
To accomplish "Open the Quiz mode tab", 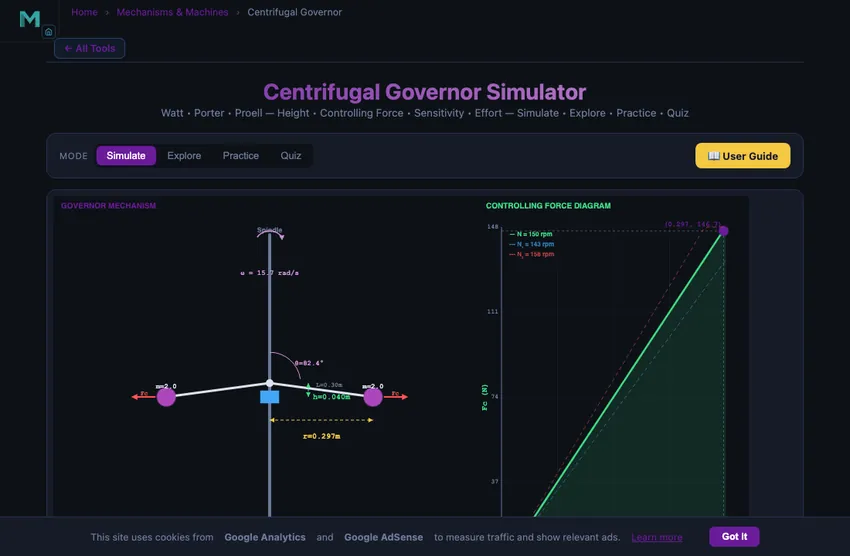I will (x=291, y=156).
